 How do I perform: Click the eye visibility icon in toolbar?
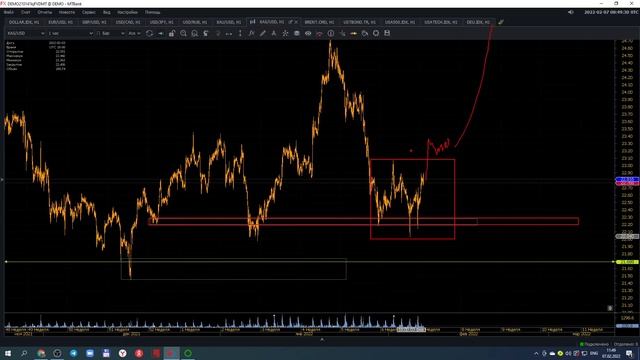(x=308, y=33)
